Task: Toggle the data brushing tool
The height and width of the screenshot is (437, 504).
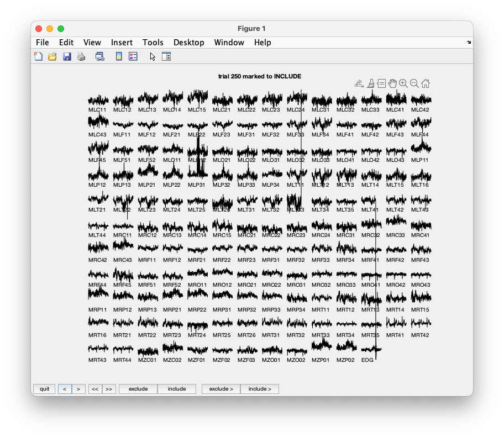Action: (x=370, y=83)
